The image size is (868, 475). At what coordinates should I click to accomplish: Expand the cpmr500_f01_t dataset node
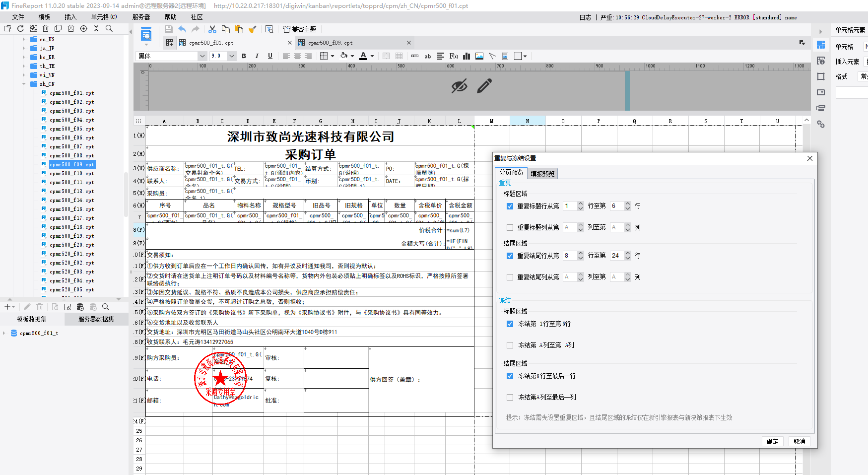pyautogui.click(x=4, y=333)
